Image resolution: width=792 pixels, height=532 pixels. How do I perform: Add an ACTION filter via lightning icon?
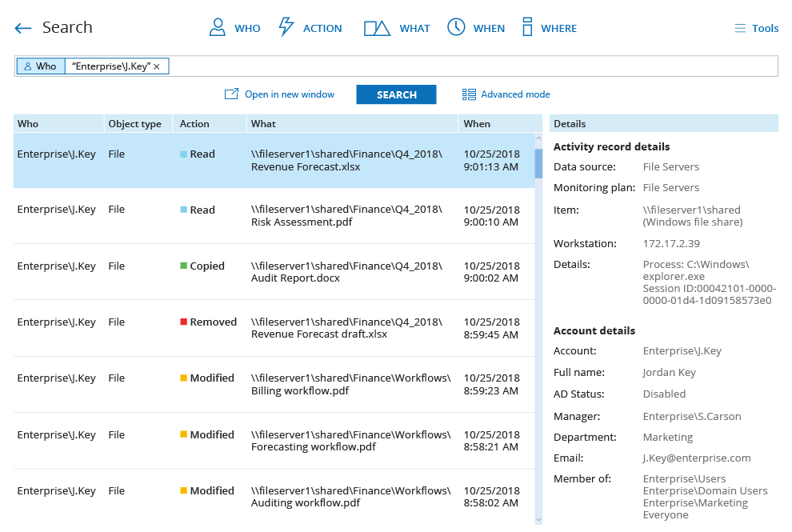click(x=286, y=26)
